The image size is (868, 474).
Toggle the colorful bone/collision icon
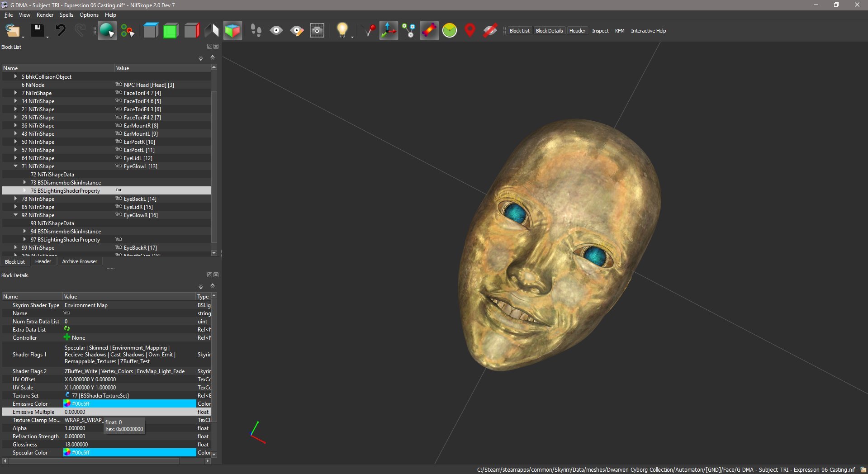429,31
